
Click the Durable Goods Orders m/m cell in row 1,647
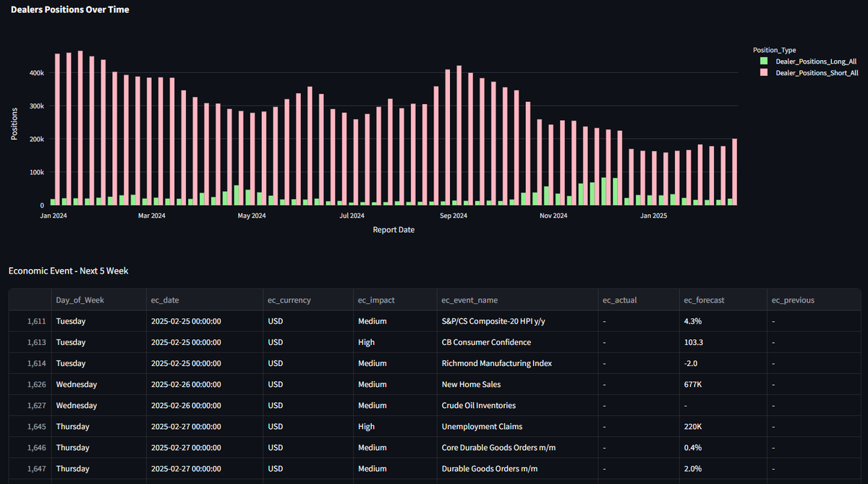coord(516,469)
